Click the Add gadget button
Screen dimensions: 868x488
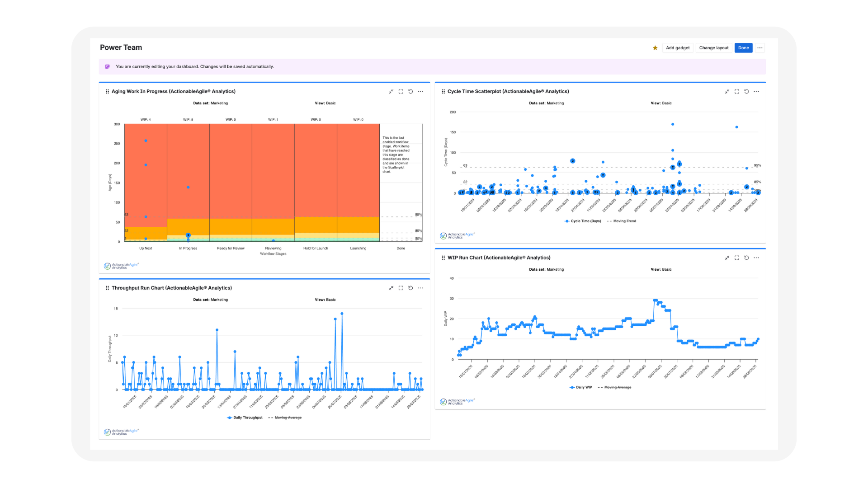678,48
